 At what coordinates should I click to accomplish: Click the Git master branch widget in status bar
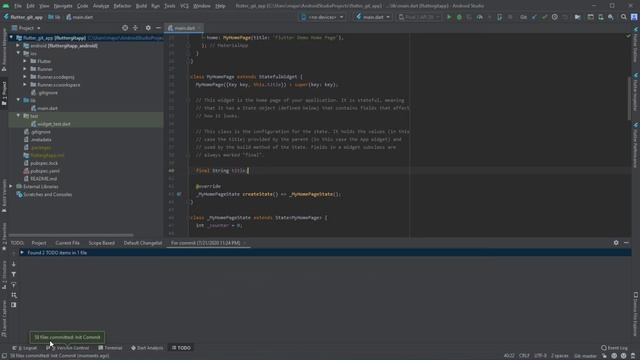586,356
